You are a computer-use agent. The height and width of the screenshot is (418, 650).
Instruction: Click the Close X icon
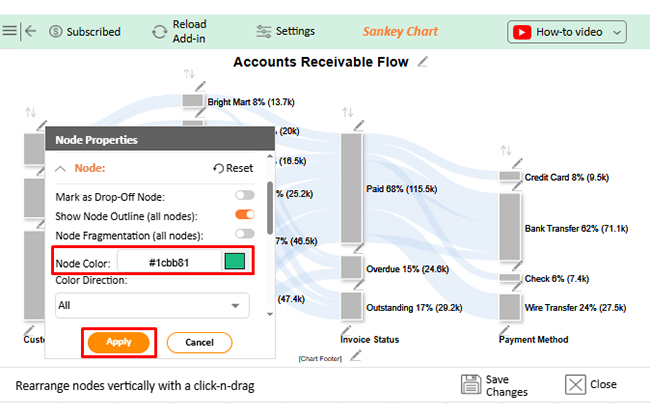pos(575,385)
